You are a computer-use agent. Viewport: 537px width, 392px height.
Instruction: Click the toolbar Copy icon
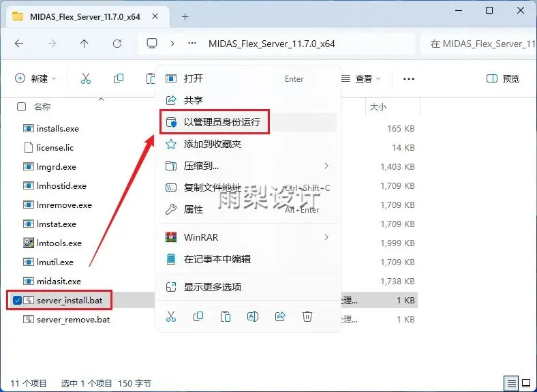coord(119,78)
